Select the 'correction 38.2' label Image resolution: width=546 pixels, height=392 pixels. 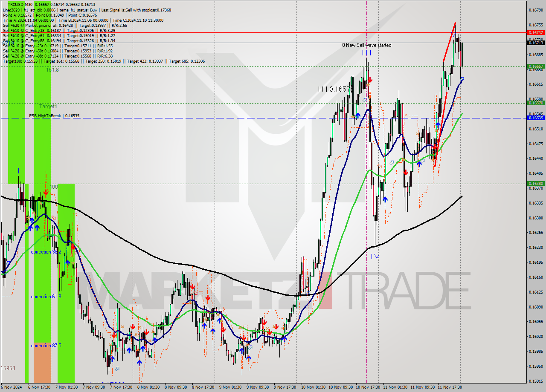pyautogui.click(x=46, y=252)
